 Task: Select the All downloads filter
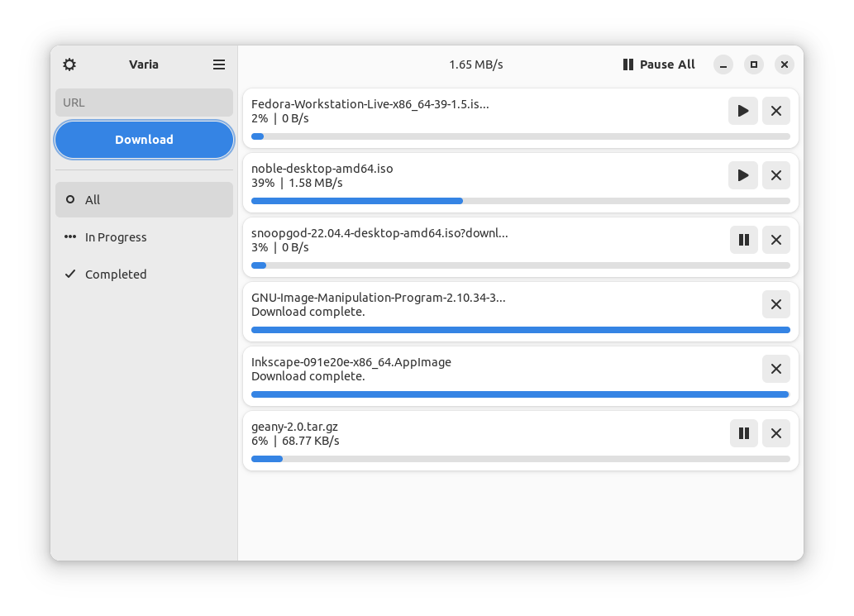tap(143, 199)
